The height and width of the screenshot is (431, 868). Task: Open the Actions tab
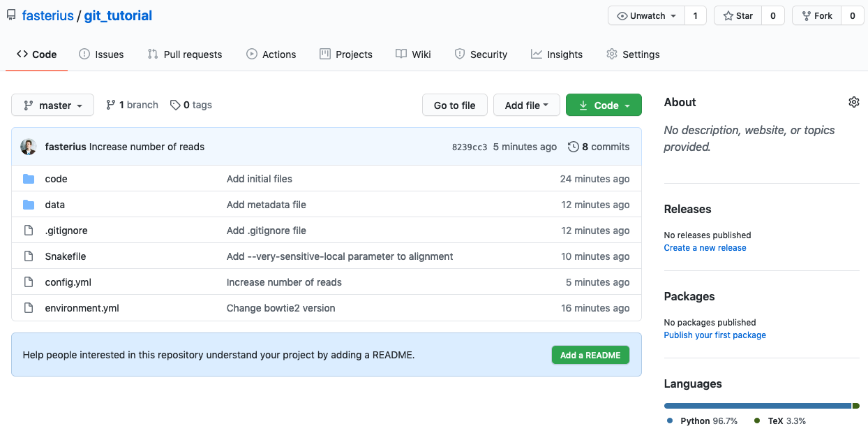pyautogui.click(x=271, y=54)
